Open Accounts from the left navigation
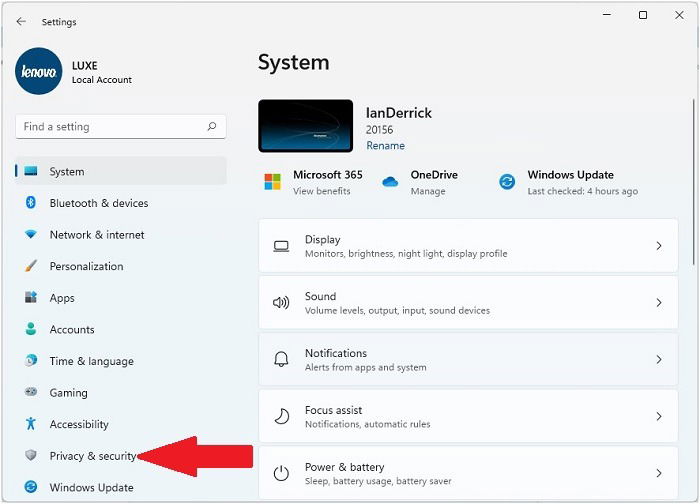 coord(72,330)
